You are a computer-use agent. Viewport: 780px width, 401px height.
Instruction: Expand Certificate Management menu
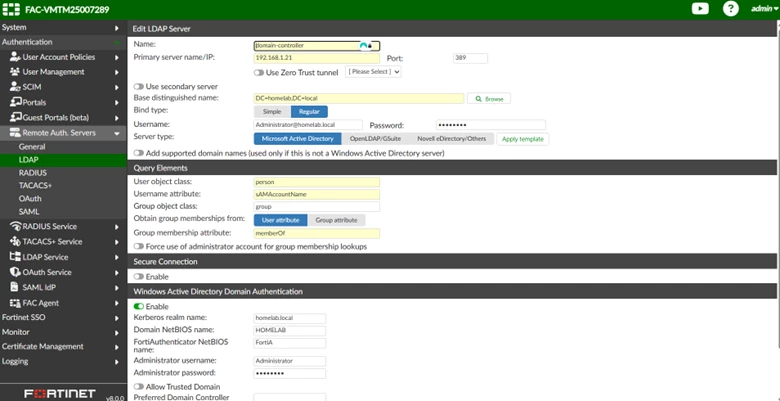tap(63, 346)
